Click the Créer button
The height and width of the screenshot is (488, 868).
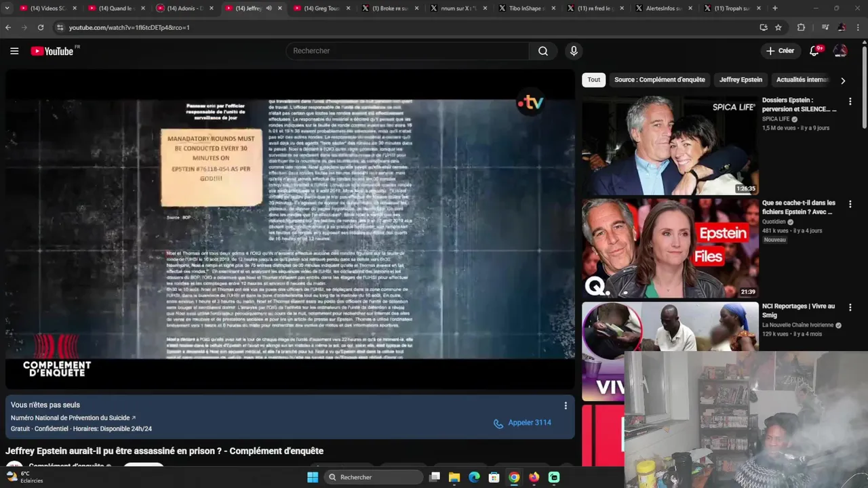[780, 51]
